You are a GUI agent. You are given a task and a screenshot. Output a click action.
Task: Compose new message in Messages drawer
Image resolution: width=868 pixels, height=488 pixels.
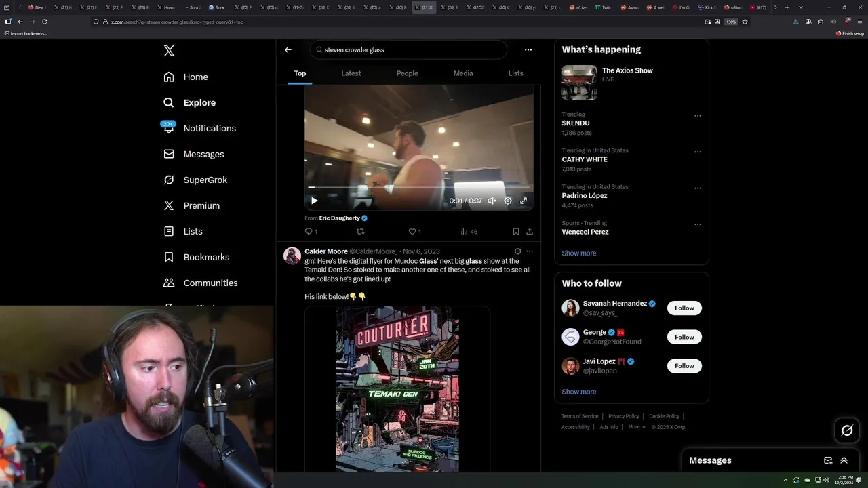pos(828,460)
